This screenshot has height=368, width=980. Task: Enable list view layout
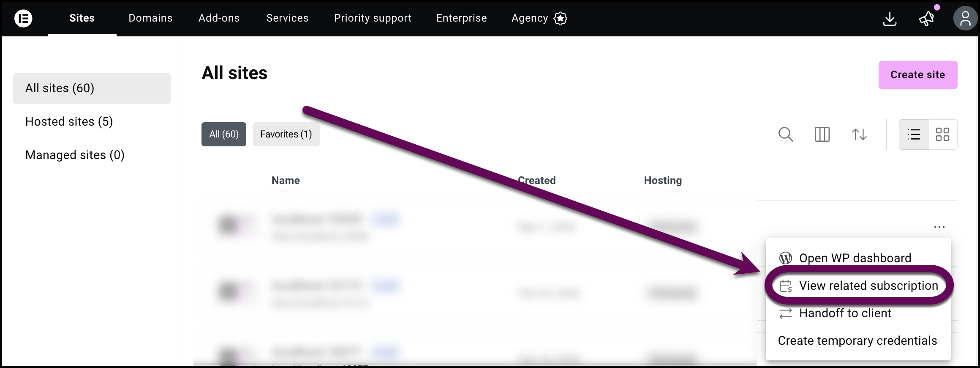pyautogui.click(x=913, y=135)
